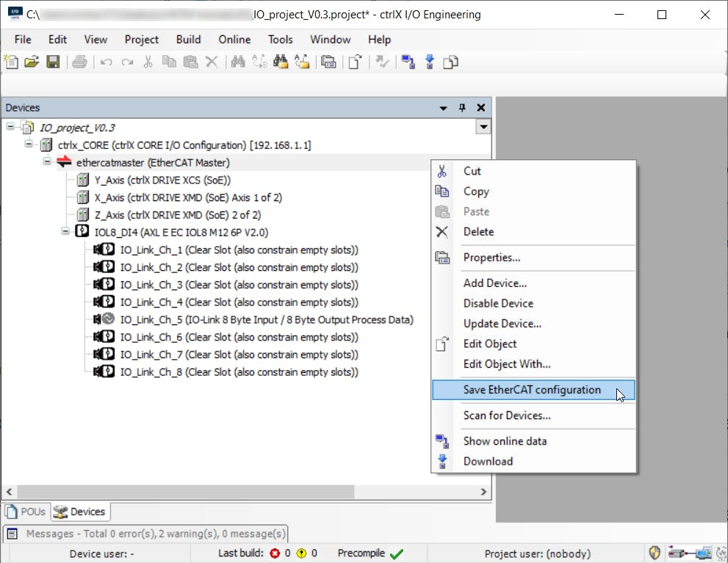Pin the Devices panel
The height and width of the screenshot is (563, 728).
pos(462,108)
